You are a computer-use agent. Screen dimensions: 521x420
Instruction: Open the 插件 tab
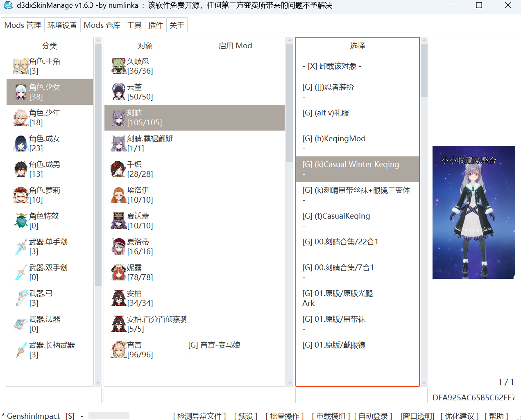pos(156,25)
